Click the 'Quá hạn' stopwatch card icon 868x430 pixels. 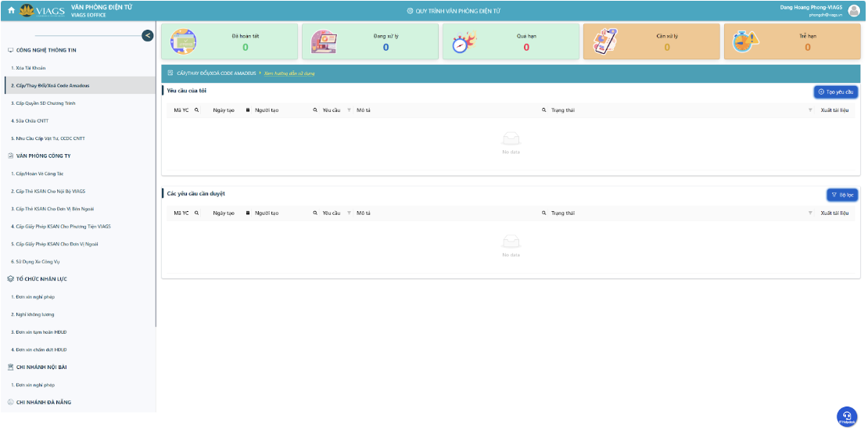click(x=464, y=42)
